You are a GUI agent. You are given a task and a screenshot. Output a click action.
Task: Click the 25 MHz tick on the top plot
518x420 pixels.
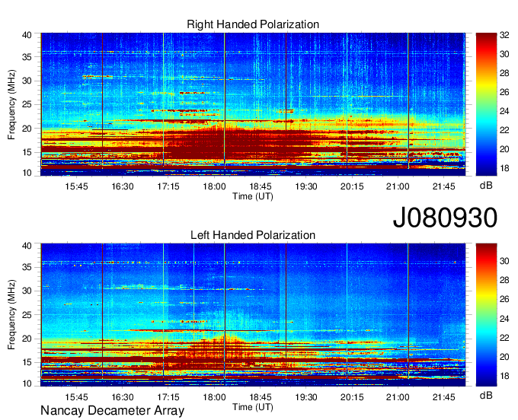[x=27, y=104]
